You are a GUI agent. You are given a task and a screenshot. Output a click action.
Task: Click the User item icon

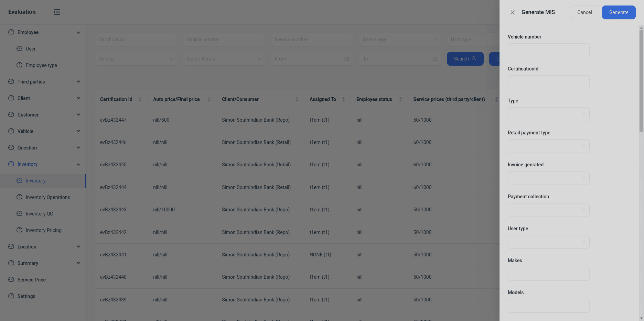pyautogui.click(x=20, y=48)
